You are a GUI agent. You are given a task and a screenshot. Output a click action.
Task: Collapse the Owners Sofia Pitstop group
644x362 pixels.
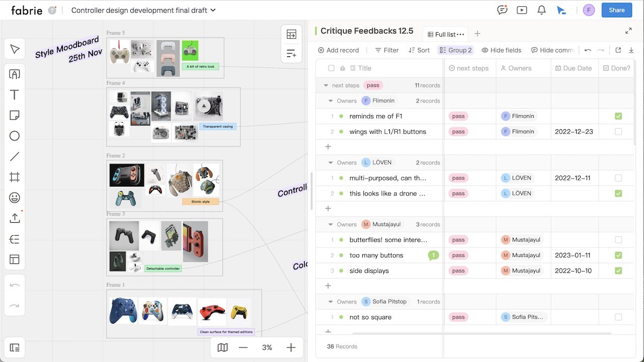tap(331, 302)
